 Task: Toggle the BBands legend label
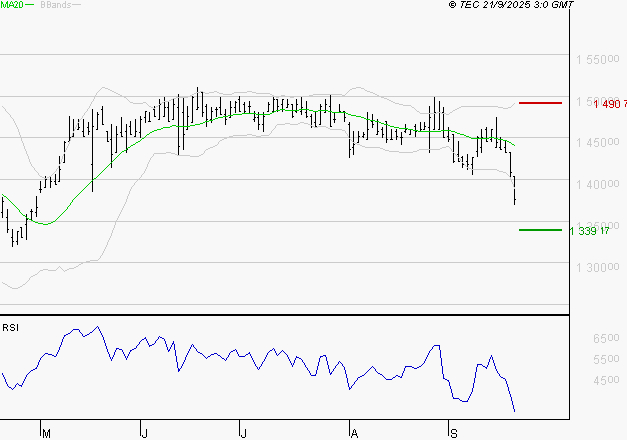point(55,5)
